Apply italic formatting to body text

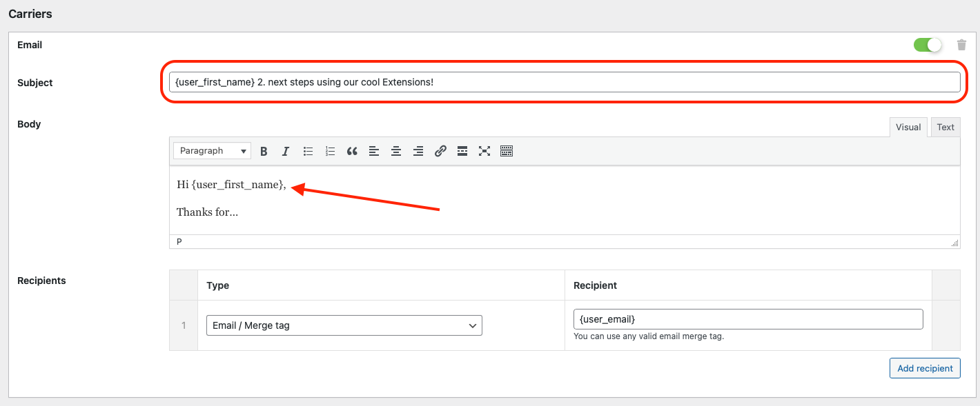click(285, 150)
